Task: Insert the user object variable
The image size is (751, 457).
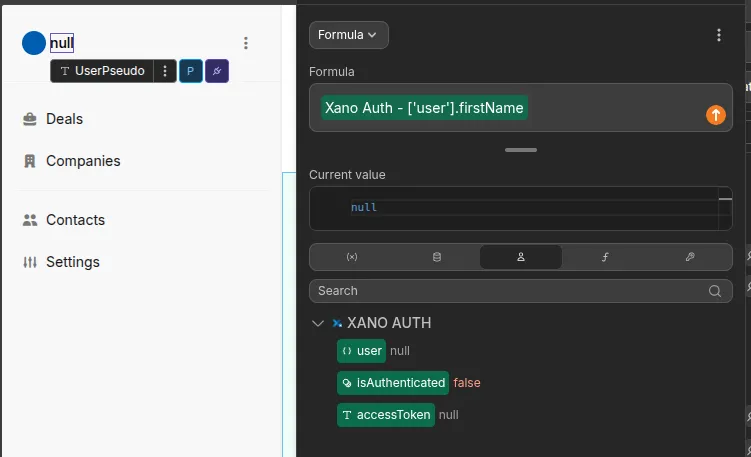Action: click(361, 351)
